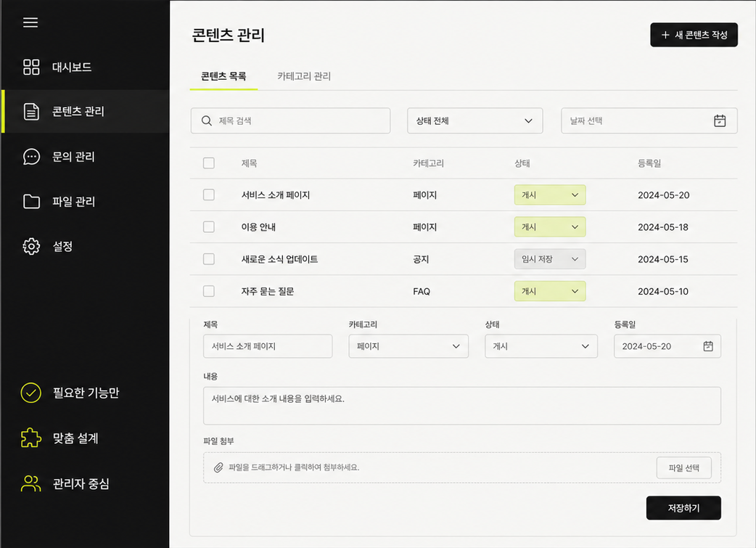Click the 대시보드 grid icon
The height and width of the screenshot is (548, 756).
(x=31, y=67)
